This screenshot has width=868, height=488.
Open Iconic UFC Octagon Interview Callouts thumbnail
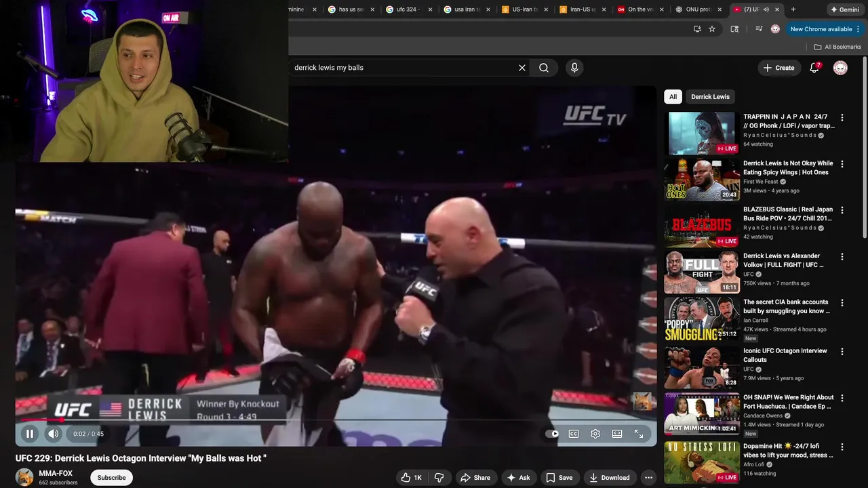701,367
